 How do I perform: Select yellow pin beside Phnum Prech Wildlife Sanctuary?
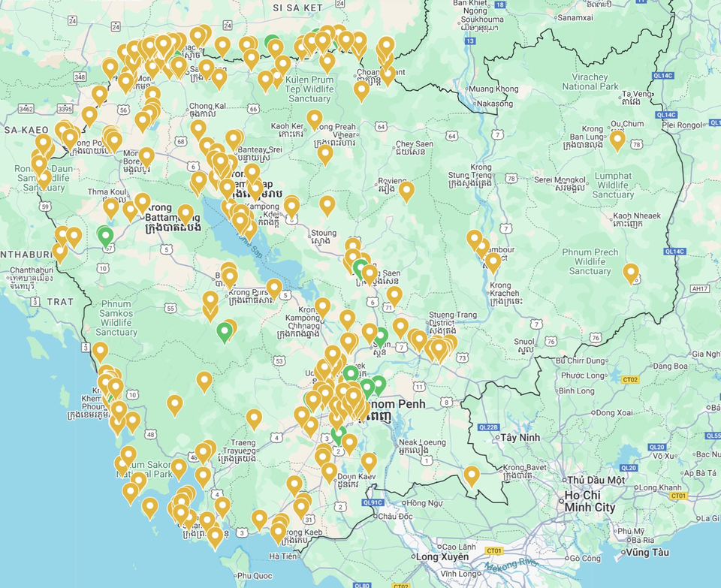(x=631, y=273)
